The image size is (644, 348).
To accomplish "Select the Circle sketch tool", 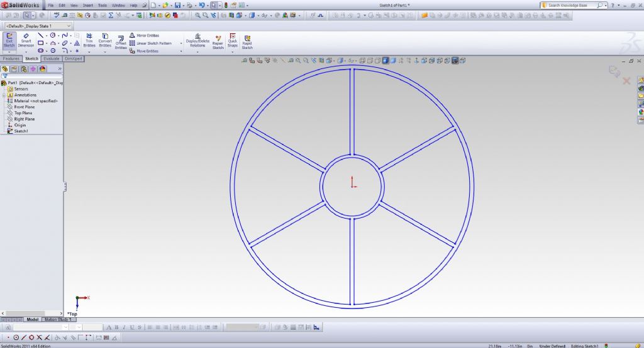I will coord(53,36).
